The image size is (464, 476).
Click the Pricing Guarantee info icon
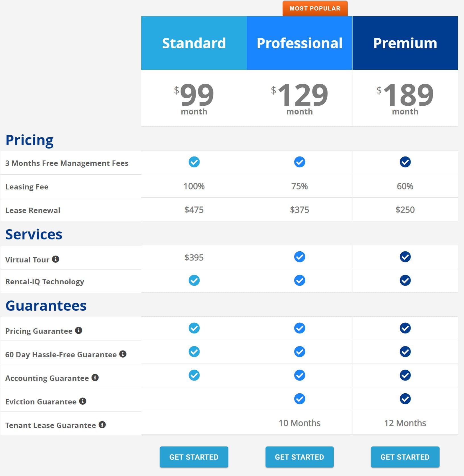(79, 330)
